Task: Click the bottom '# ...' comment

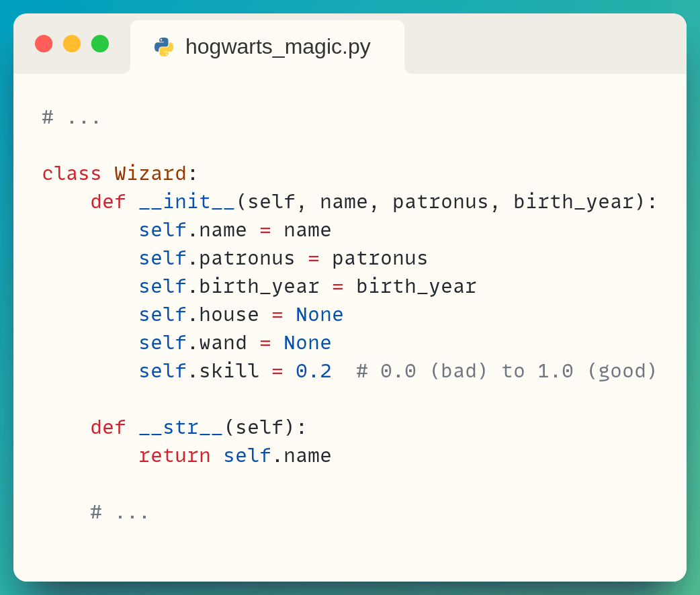Action: [120, 512]
